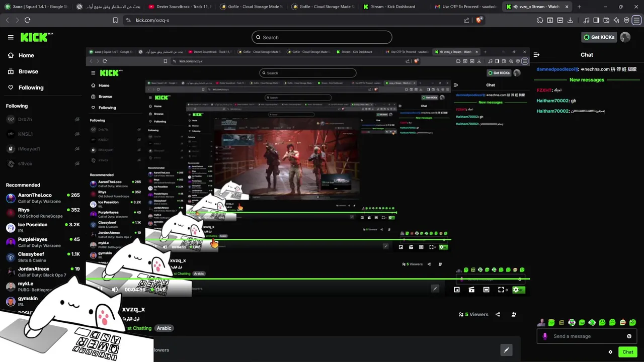Click username Haitham70002 in gh message
Image resolution: width=644 pixels, height=362 pixels.
tap(553, 101)
